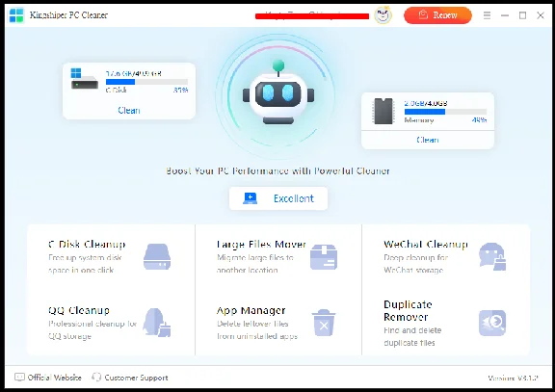Click the C Disk usage progress bar

(x=146, y=82)
